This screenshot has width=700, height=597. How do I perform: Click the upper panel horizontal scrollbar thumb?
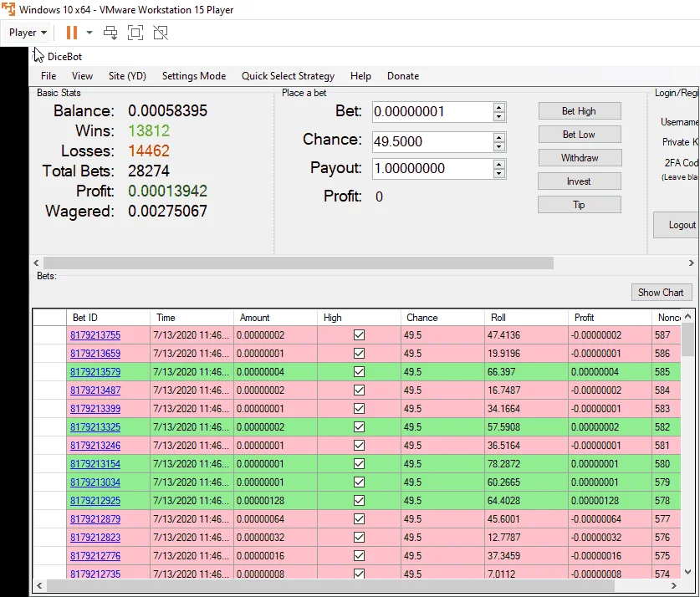click(299, 263)
